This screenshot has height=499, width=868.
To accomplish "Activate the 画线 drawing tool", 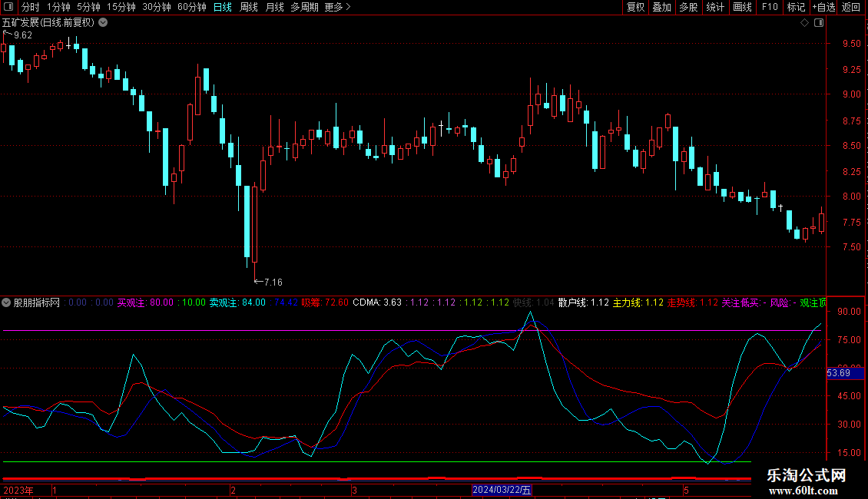I will pyautogui.click(x=742, y=7).
